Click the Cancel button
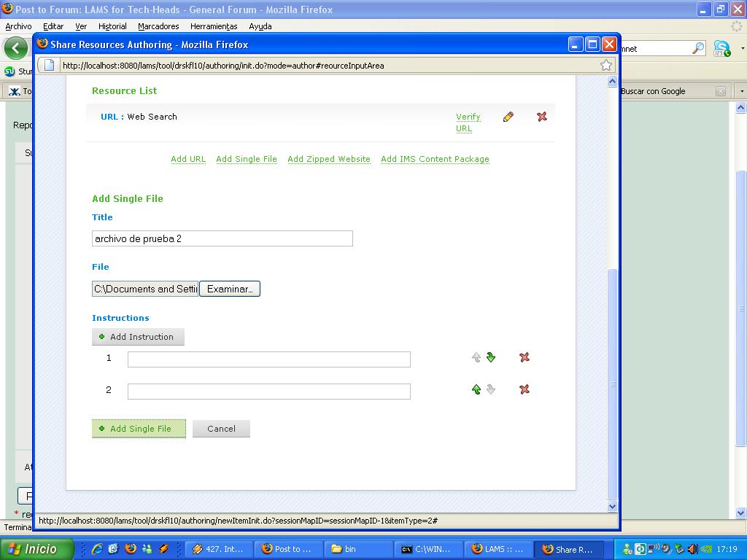This screenshot has width=747, height=560. (221, 429)
